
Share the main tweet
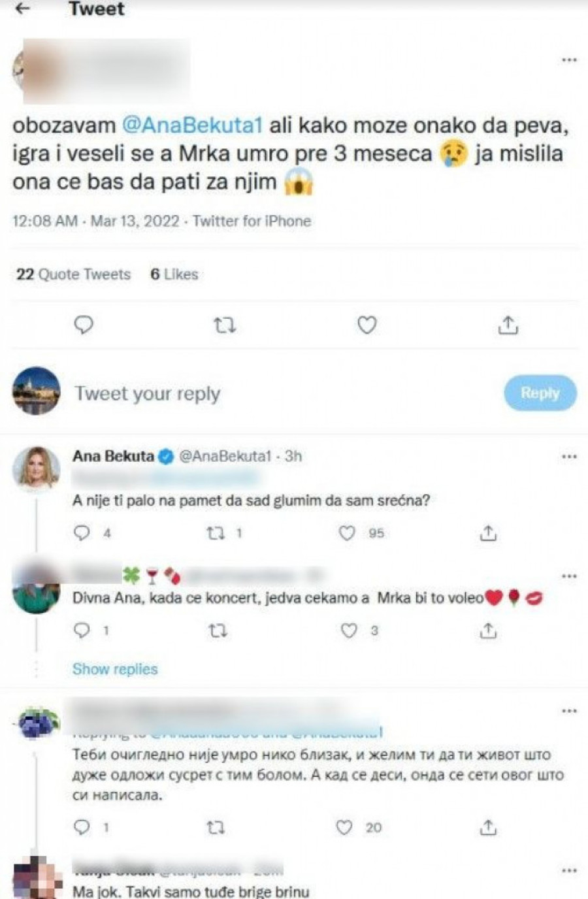pyautogui.click(x=508, y=325)
